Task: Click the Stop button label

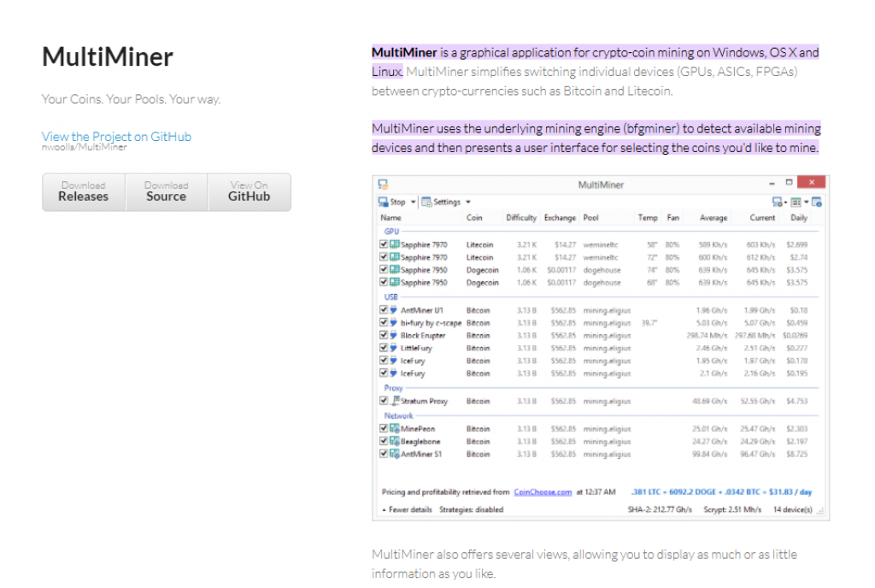Action: tap(397, 202)
